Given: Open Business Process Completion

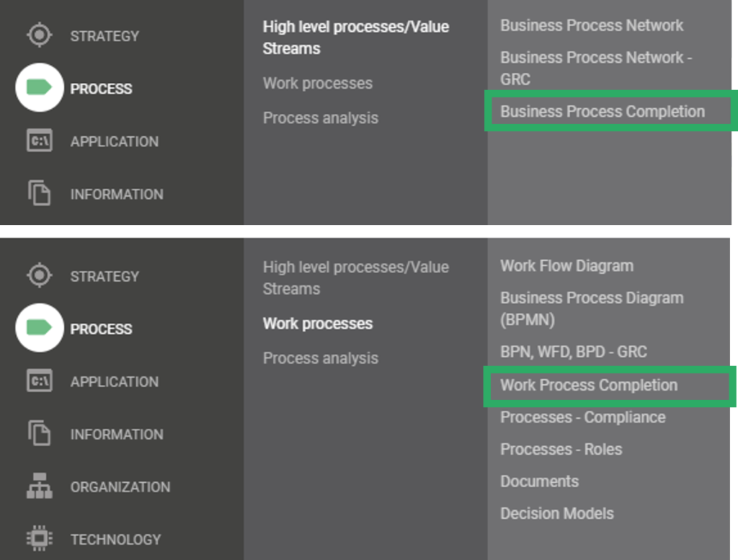Looking at the screenshot, I should pos(603,112).
